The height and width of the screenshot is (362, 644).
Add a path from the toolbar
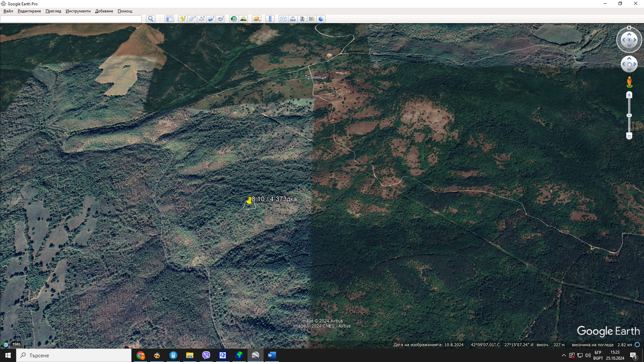[x=202, y=19]
